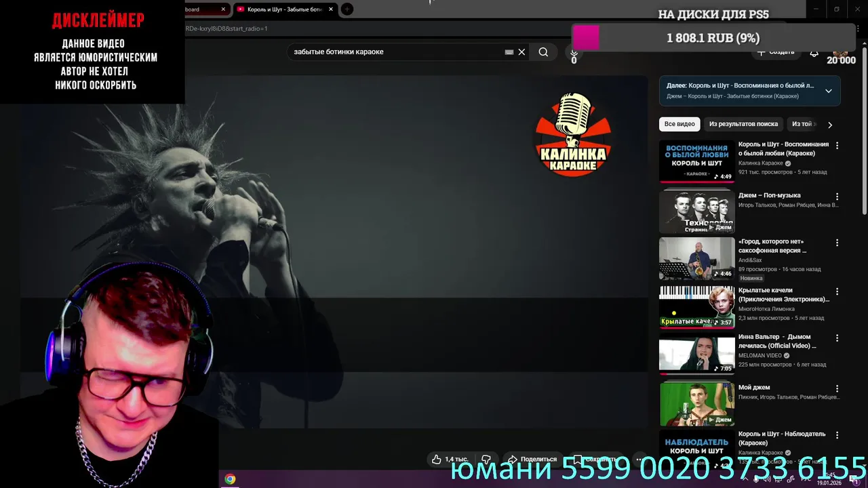868x488 pixels.
Task: Click '921 тыс. просмотров' text
Action: [765, 172]
